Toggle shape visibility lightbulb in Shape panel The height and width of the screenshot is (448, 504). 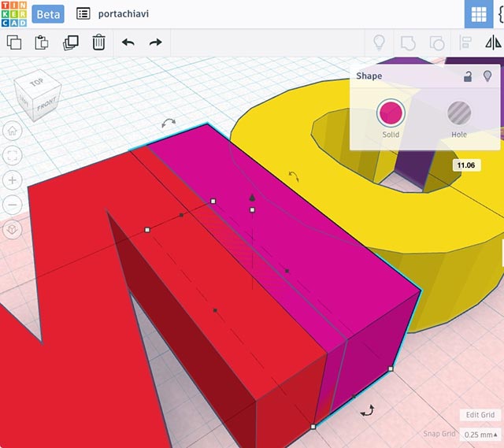(487, 76)
